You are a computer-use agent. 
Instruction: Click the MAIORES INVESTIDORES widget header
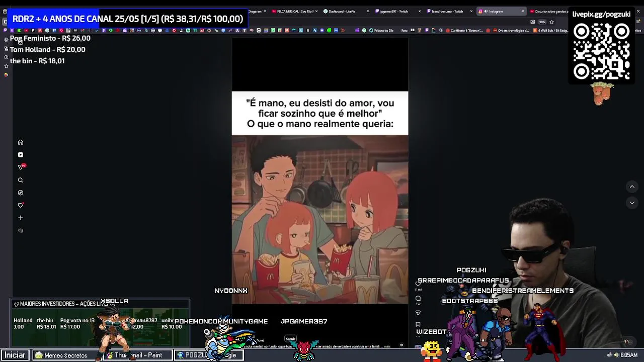click(100, 304)
